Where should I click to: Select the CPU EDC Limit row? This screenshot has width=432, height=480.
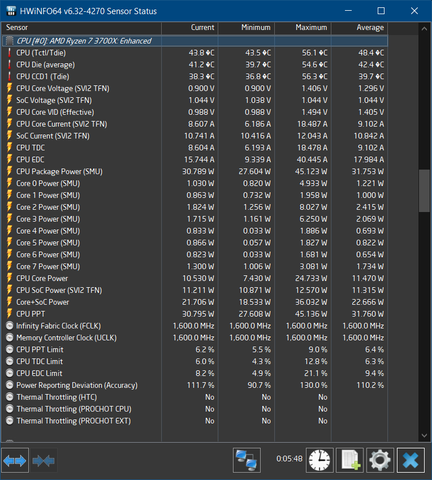click(x=195, y=373)
